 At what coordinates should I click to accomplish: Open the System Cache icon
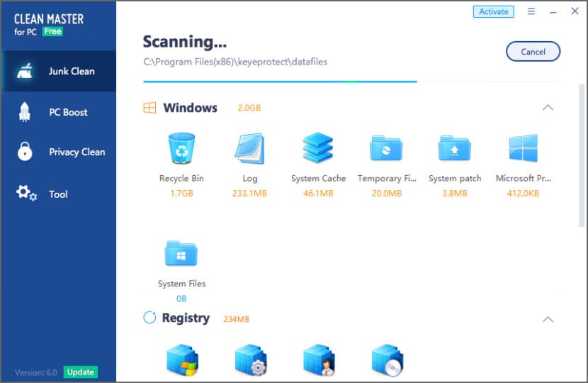coord(318,148)
